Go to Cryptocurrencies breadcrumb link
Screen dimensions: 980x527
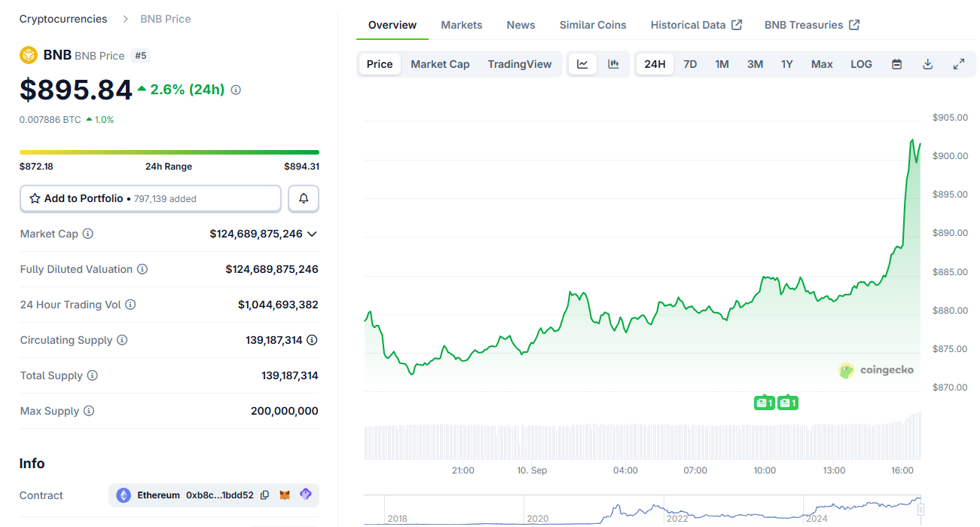pos(63,19)
